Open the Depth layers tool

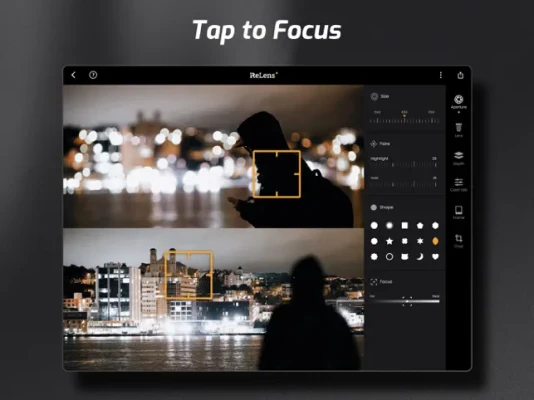[458, 158]
